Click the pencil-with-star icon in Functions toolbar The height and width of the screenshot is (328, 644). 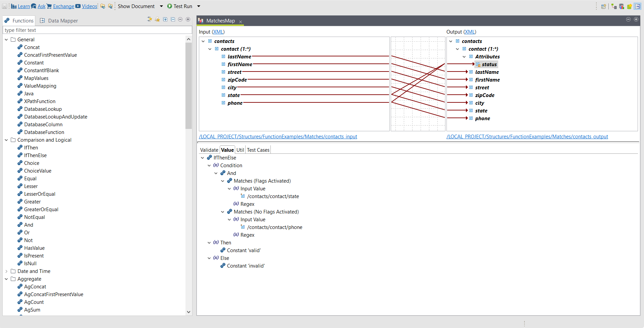[x=157, y=20]
